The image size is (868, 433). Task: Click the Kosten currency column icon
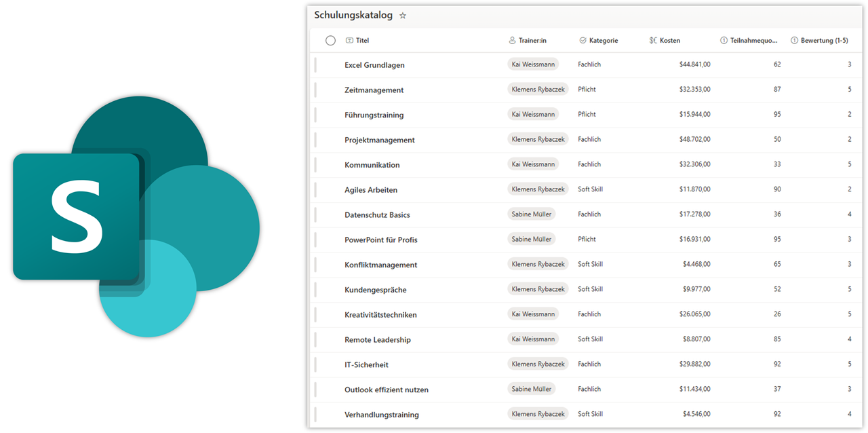pos(653,41)
